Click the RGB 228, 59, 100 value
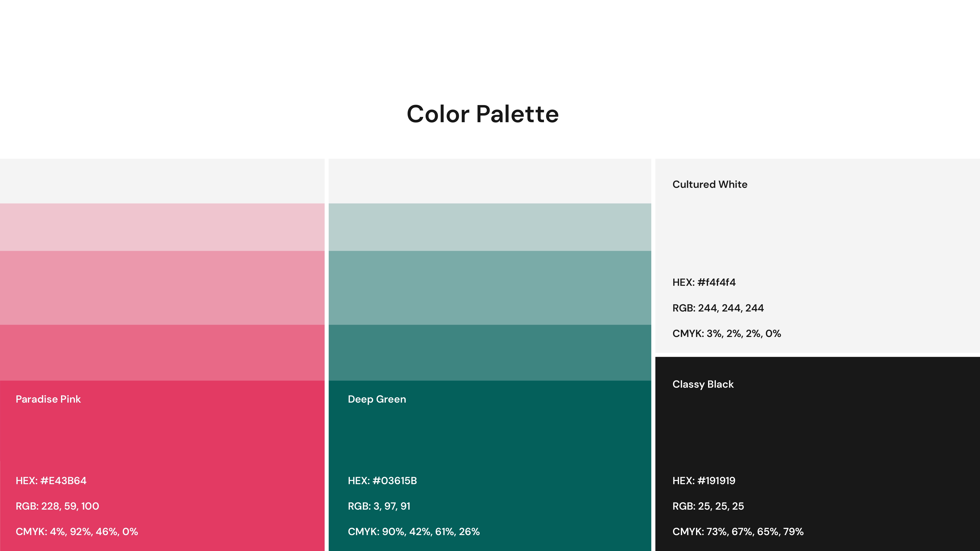 [57, 506]
